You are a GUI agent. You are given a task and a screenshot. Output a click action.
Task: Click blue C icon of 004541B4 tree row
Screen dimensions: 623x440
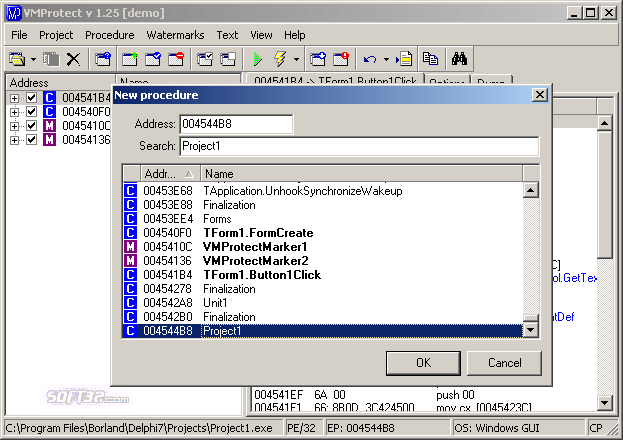click(x=49, y=98)
